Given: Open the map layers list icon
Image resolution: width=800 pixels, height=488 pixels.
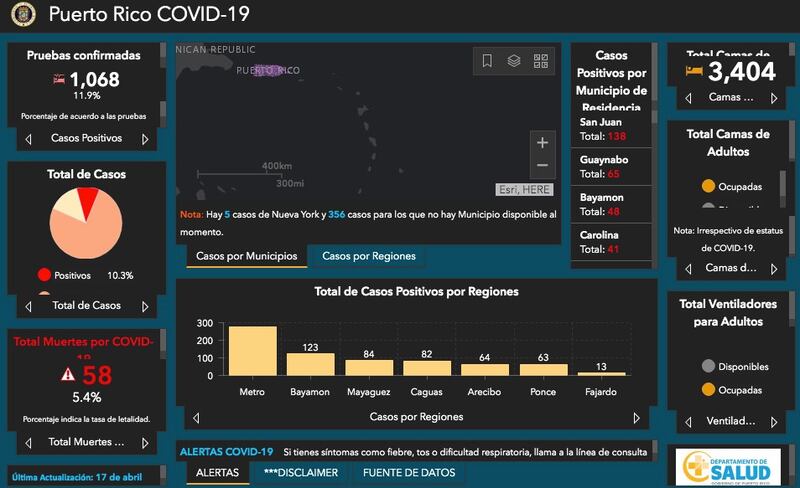Looking at the screenshot, I should pos(514,61).
